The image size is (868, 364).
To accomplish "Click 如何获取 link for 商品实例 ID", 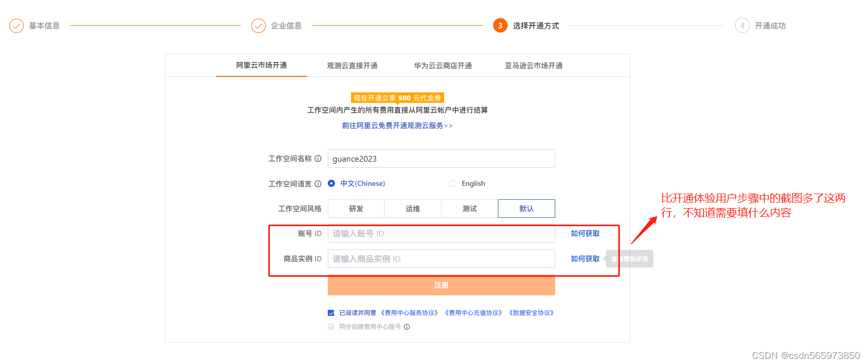I will [585, 259].
